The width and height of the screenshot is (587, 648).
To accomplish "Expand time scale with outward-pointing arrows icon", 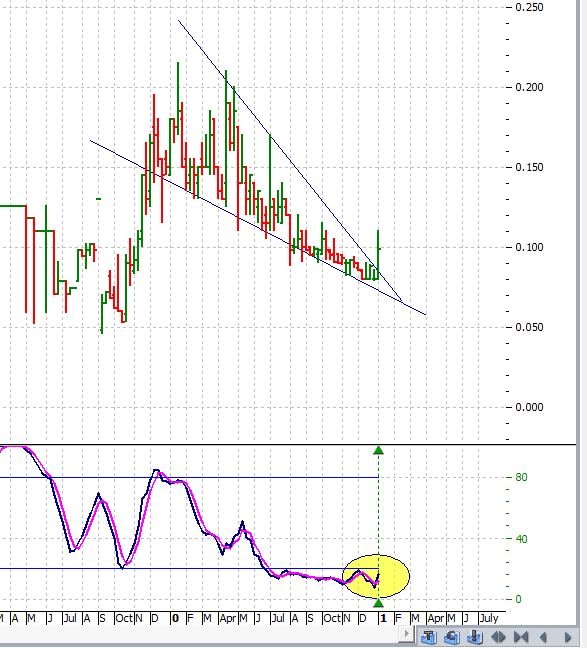I will [498, 637].
